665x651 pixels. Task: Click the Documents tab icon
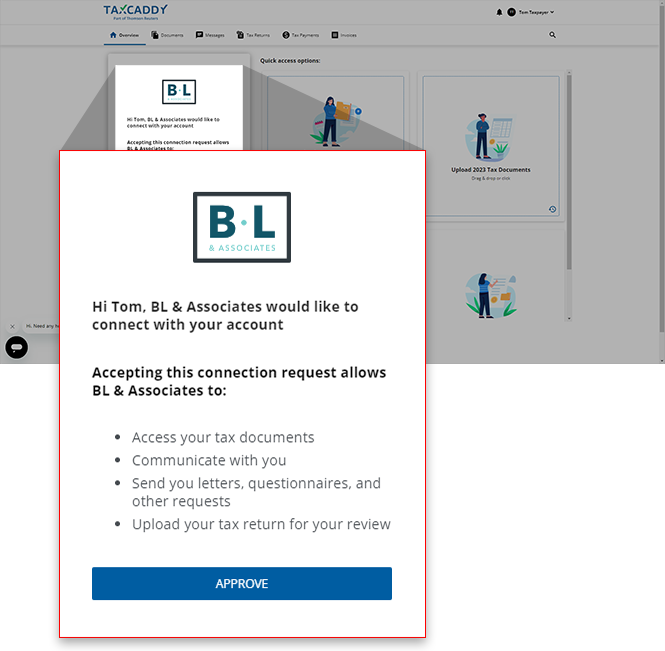coord(155,35)
